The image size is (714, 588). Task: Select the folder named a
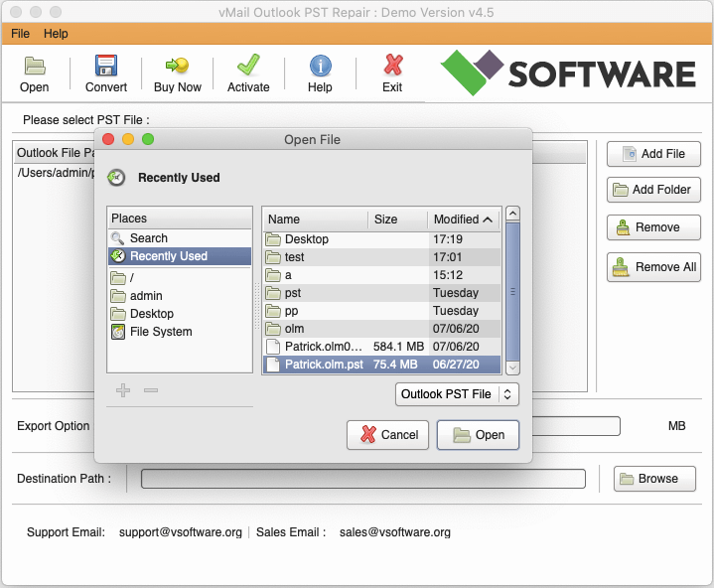pos(382,275)
